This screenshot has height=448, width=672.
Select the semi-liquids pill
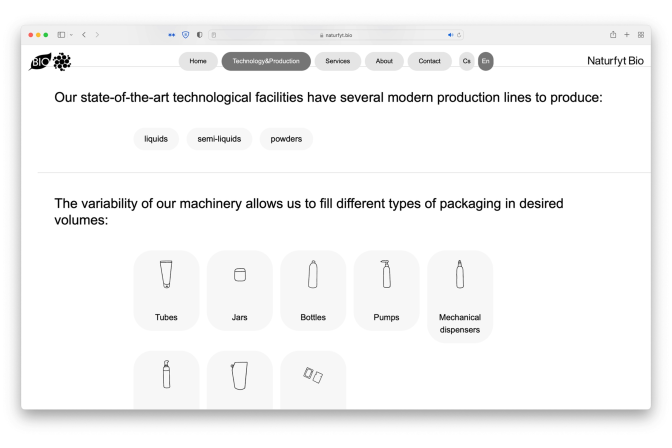[x=219, y=139]
